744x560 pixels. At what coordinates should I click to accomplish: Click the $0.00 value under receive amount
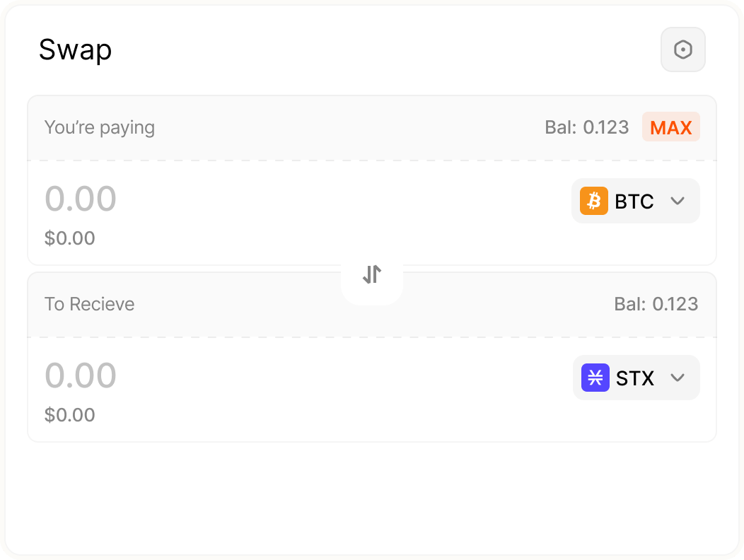[x=69, y=415]
